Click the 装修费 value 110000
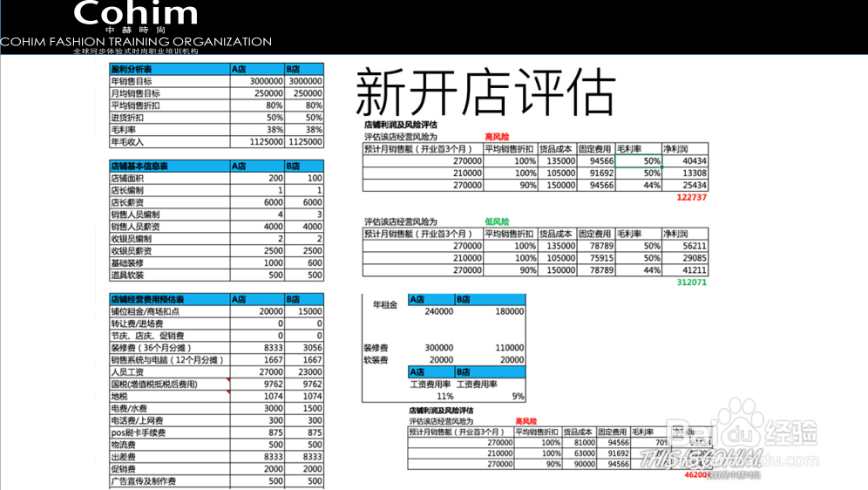Viewport: 868px width, 490px height. 509,348
